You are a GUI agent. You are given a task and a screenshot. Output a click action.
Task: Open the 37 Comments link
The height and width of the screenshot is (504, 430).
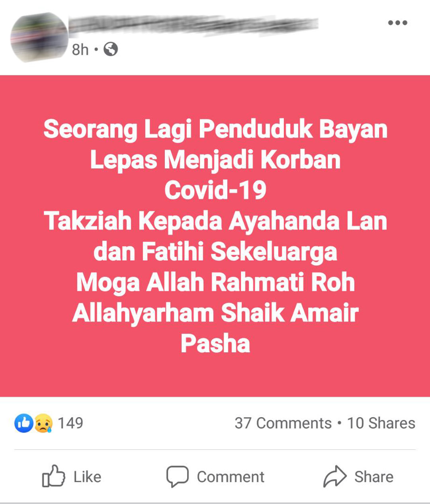(283, 423)
